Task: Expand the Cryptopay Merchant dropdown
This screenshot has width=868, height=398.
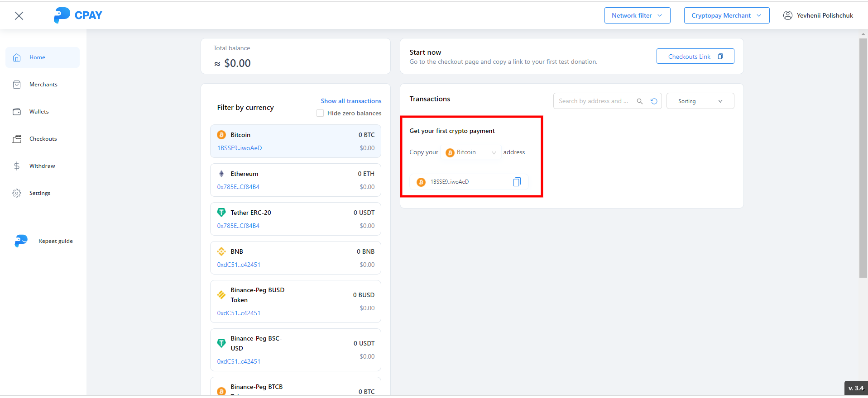Action: [x=726, y=15]
